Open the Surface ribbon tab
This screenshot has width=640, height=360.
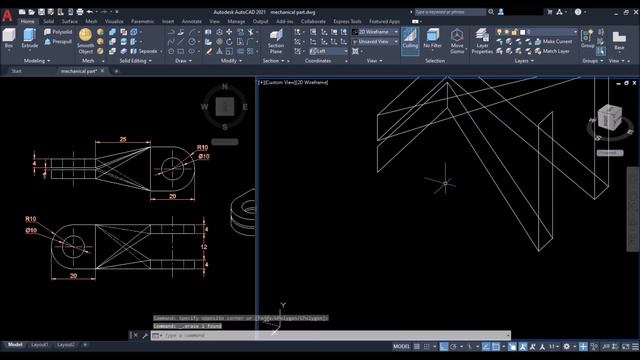click(x=69, y=21)
